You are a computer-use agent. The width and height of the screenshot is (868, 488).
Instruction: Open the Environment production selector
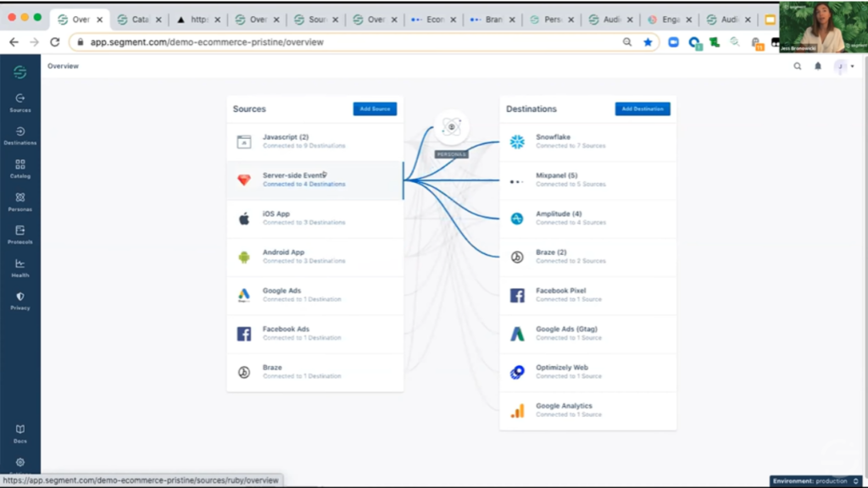(816, 481)
